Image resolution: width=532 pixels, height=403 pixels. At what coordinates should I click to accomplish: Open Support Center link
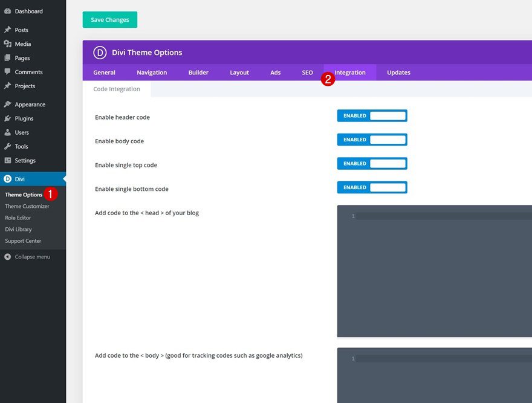click(23, 241)
